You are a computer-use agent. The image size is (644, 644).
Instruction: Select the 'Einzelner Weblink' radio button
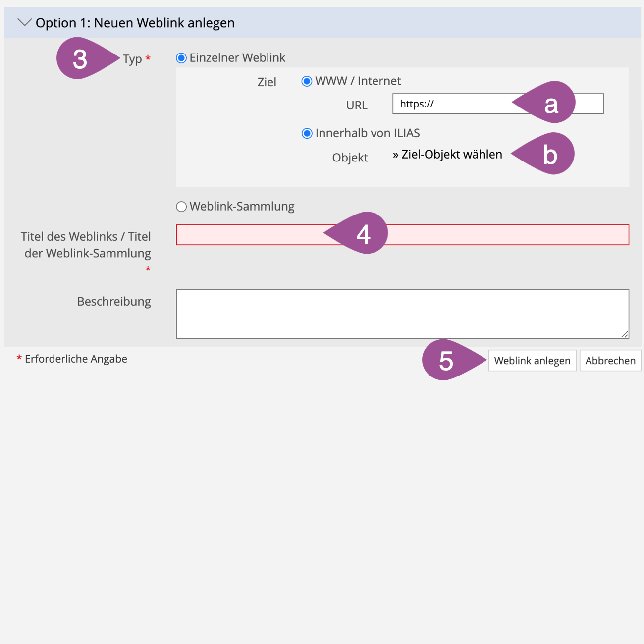click(x=181, y=58)
